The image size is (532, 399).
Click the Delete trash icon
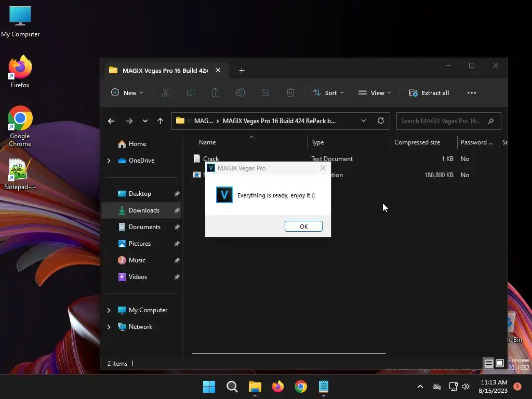(x=290, y=92)
